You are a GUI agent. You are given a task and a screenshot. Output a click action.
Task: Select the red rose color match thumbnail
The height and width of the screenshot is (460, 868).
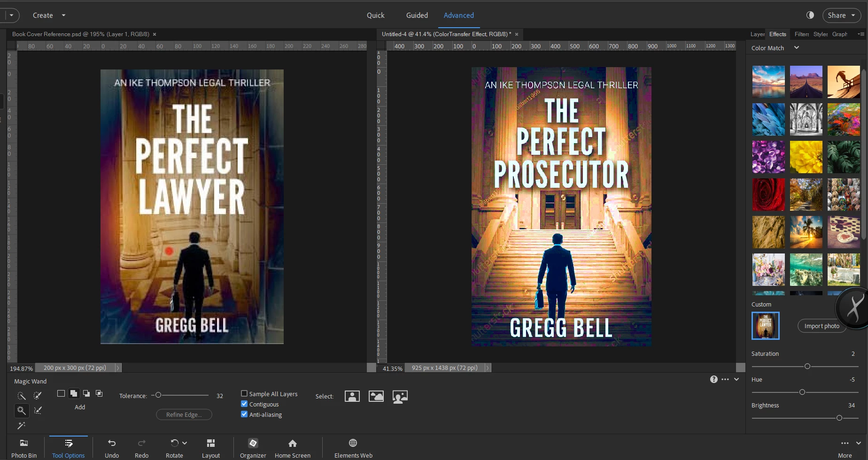tap(768, 194)
